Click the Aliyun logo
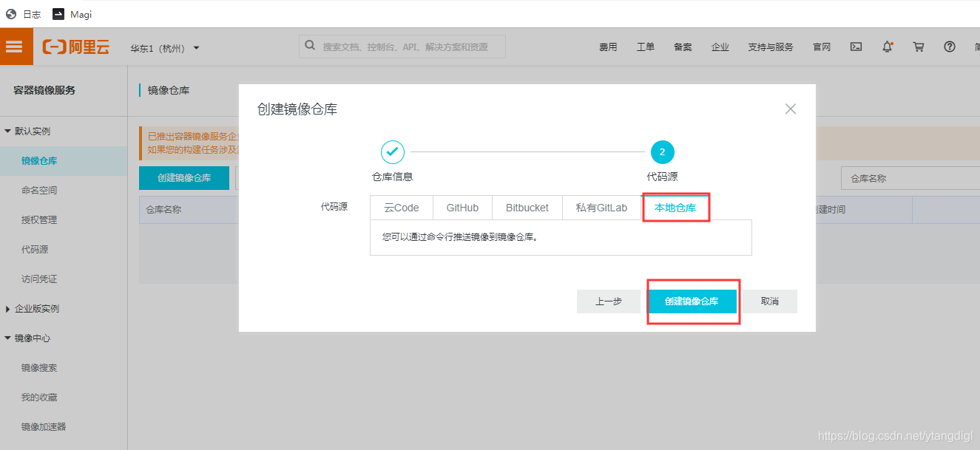The width and height of the screenshot is (980, 450). (75, 47)
